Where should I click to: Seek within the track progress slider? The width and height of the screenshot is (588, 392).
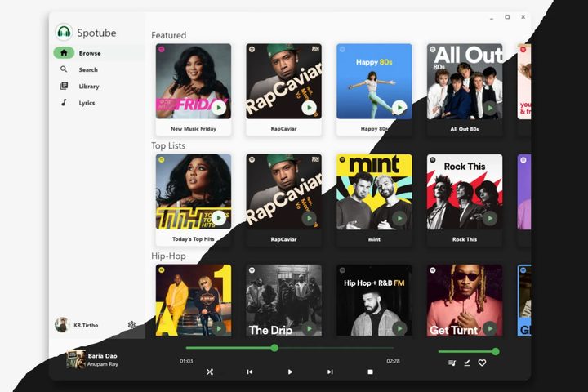tap(289, 348)
